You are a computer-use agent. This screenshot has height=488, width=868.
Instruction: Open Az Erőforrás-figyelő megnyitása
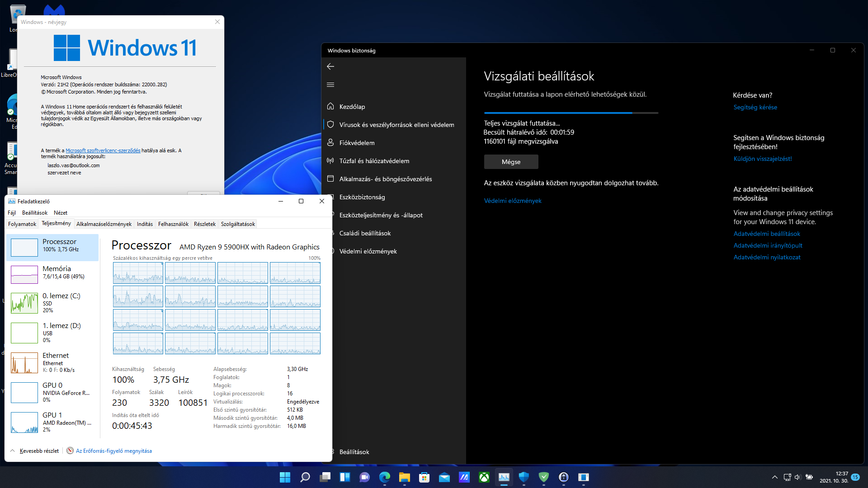(109, 451)
